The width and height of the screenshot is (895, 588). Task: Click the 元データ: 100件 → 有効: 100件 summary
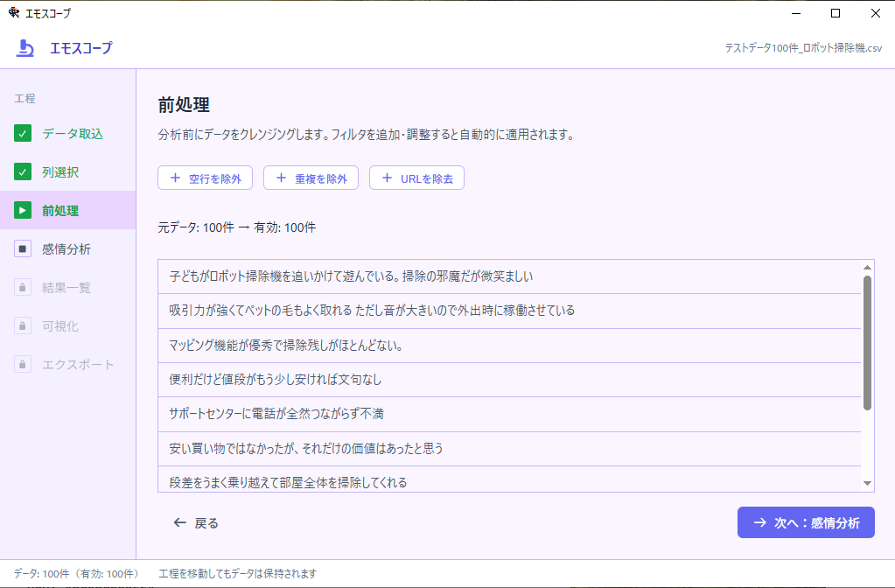point(237,227)
